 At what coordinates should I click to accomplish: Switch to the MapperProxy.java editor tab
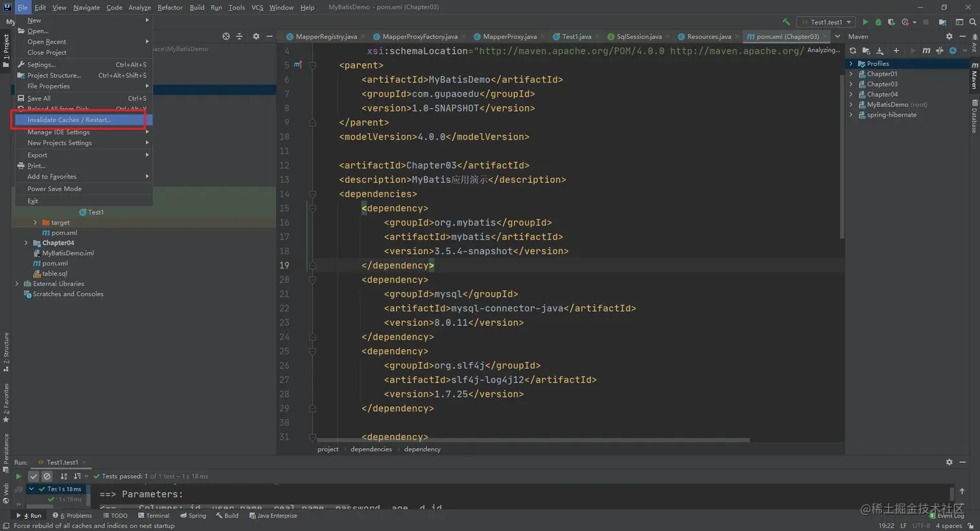point(509,37)
